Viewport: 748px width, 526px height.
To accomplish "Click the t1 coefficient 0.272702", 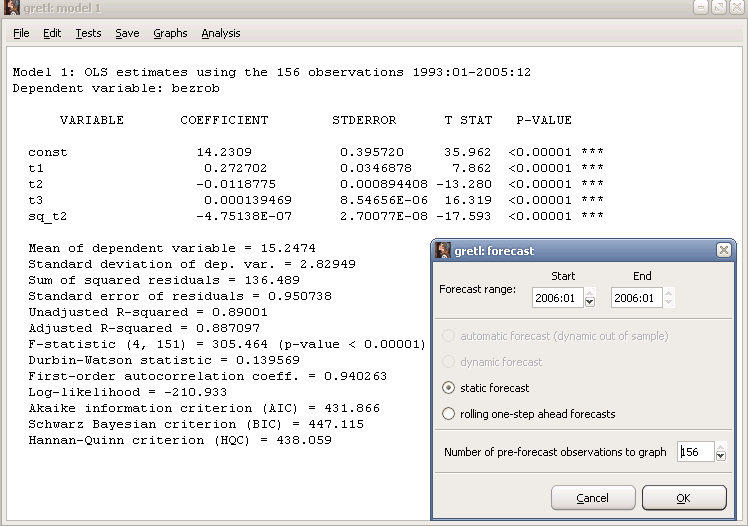I will 236,168.
